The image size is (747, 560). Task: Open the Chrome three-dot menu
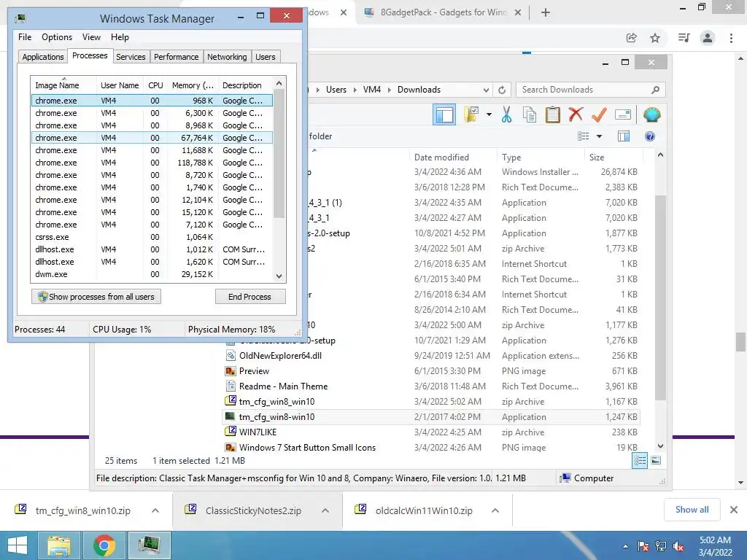(x=731, y=38)
